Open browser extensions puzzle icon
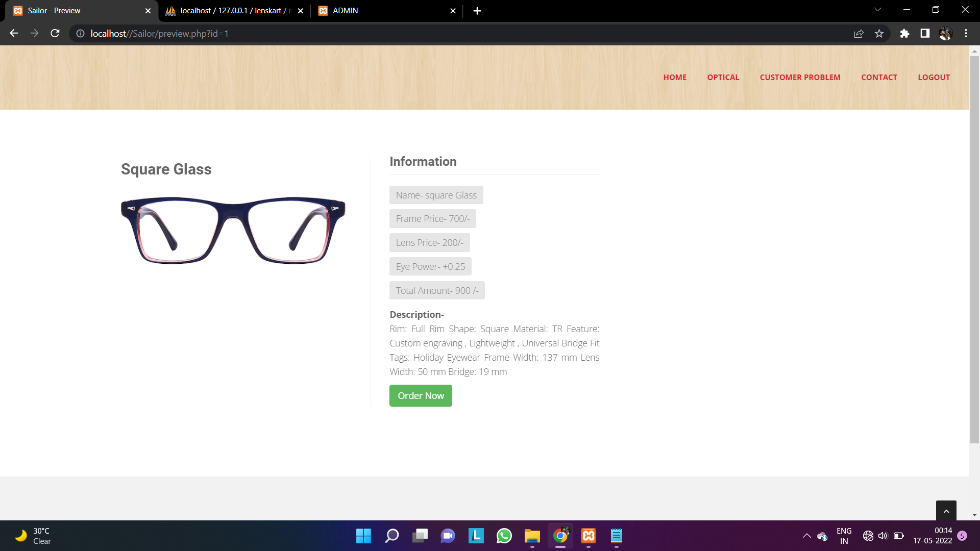980x551 pixels. (904, 34)
